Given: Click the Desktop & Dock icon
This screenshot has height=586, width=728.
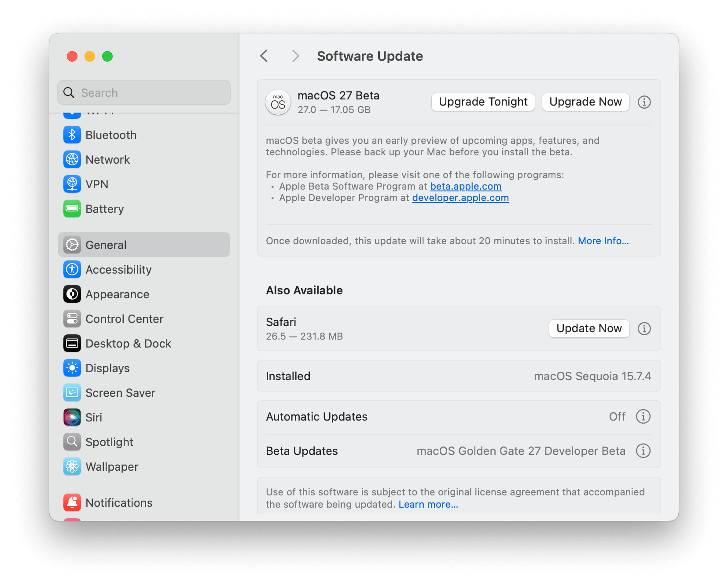Looking at the screenshot, I should [x=72, y=343].
